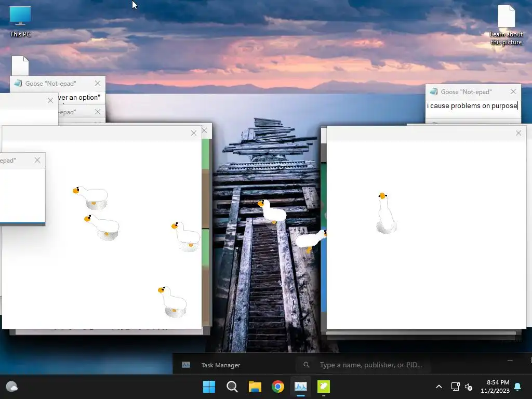Image resolution: width=532 pixels, height=399 pixels.
Task: Open taskbar Search magnifier
Action: [x=232, y=387]
